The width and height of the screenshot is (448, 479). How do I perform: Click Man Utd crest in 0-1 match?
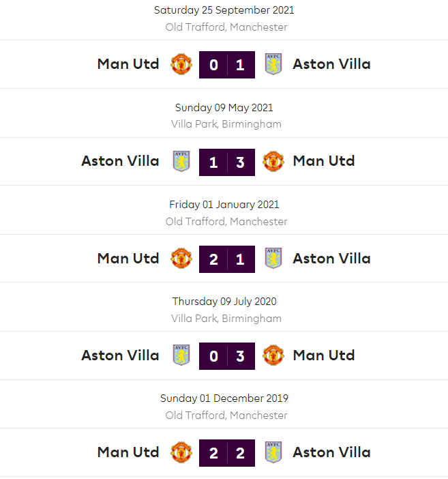click(x=181, y=64)
